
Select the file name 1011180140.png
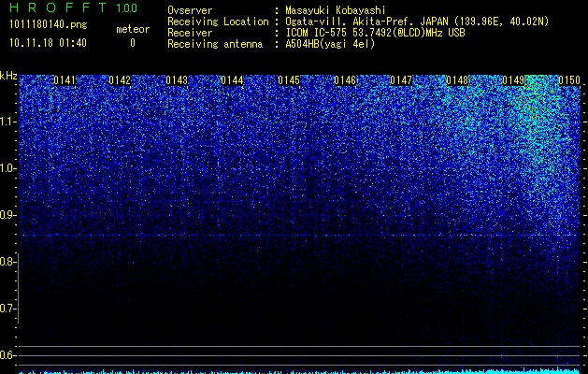[x=49, y=25]
